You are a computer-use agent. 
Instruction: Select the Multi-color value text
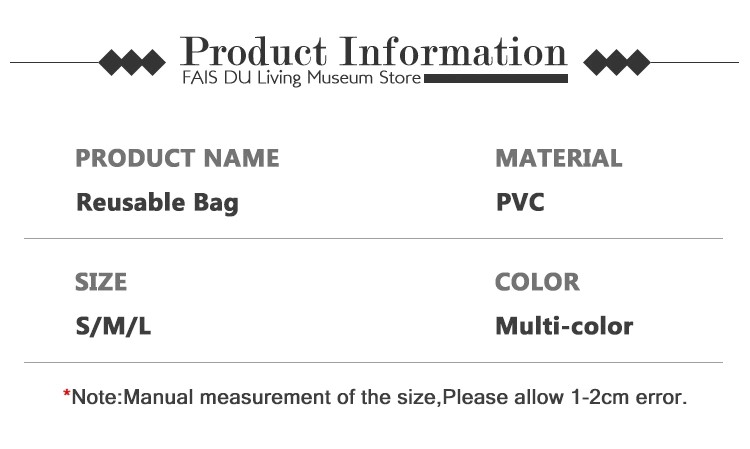(x=564, y=327)
